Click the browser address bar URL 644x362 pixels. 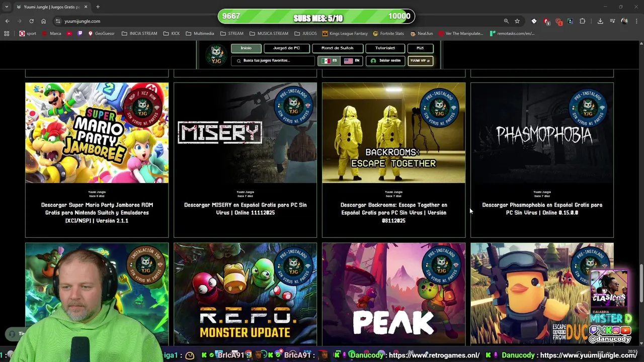(x=82, y=21)
